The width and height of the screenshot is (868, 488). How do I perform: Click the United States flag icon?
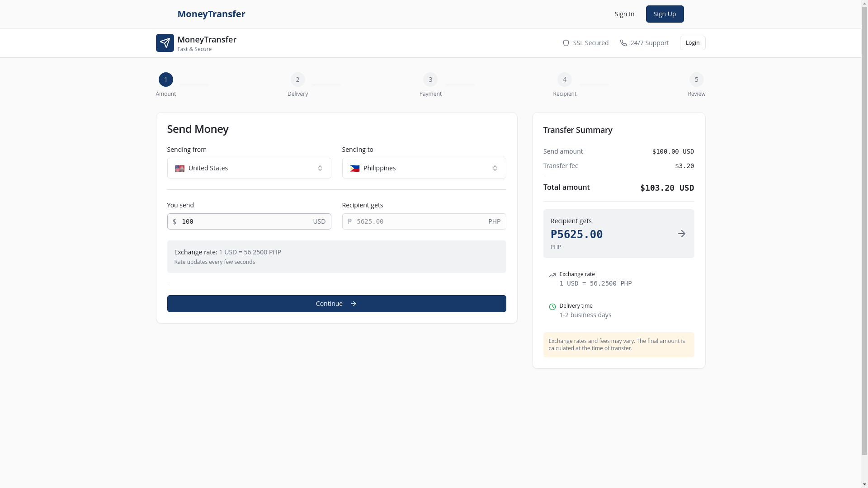tap(179, 169)
